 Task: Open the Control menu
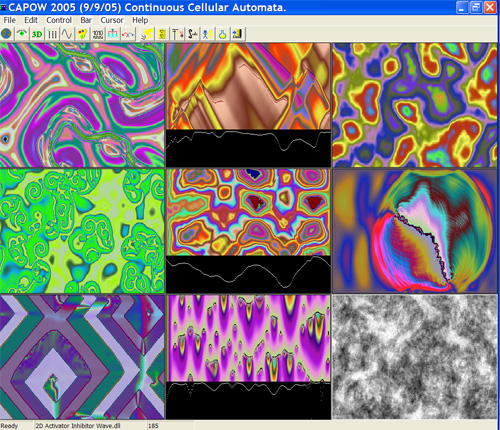click(59, 20)
